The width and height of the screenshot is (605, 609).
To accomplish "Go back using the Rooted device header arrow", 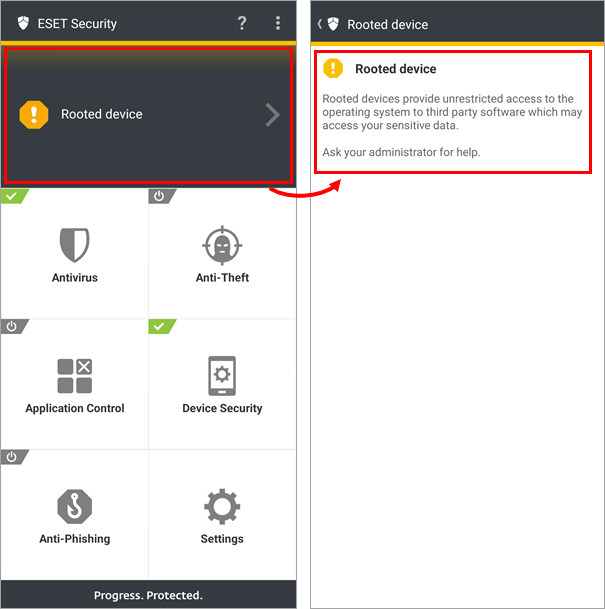I will (320, 24).
